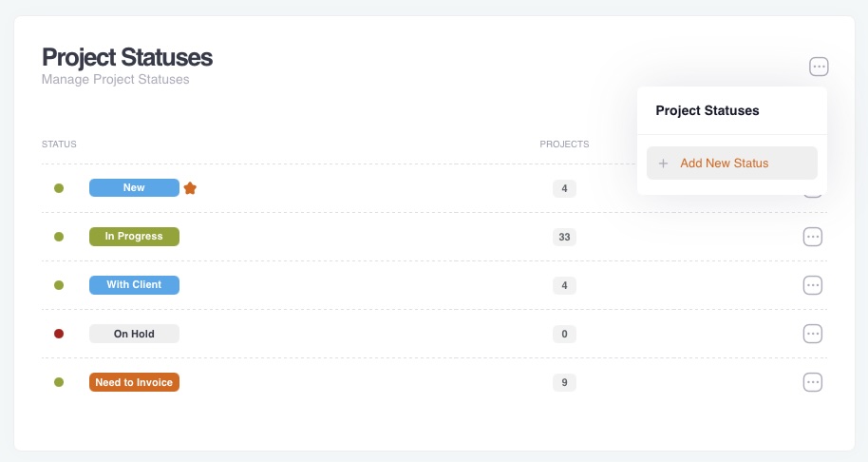The image size is (868, 462).
Task: Open options menu for With Client row
Action: tap(812, 285)
